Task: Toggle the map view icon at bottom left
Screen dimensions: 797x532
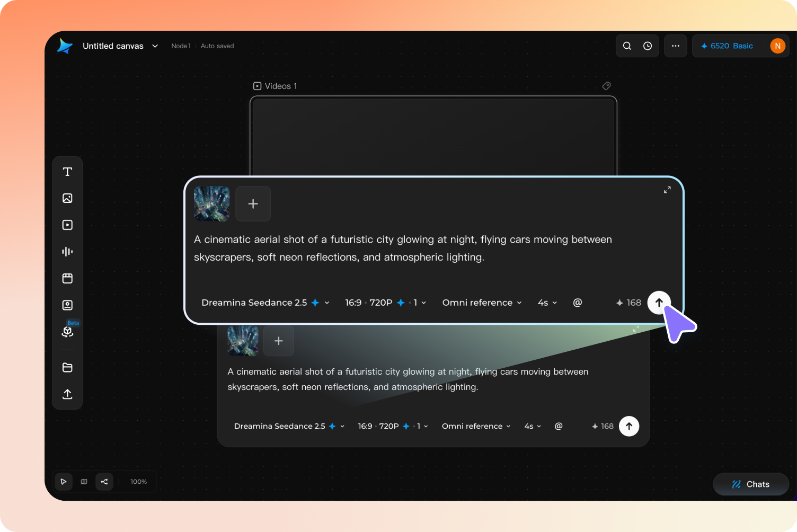Action: (x=84, y=482)
